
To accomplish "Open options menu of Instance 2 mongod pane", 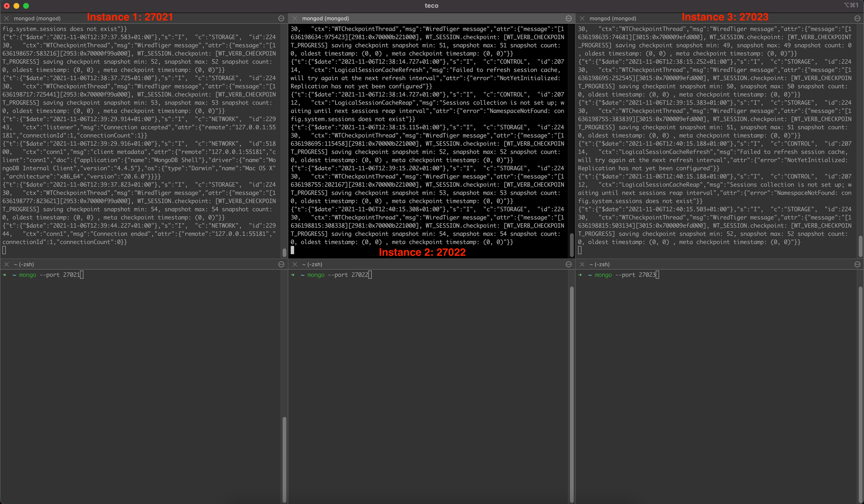I will point(568,18).
